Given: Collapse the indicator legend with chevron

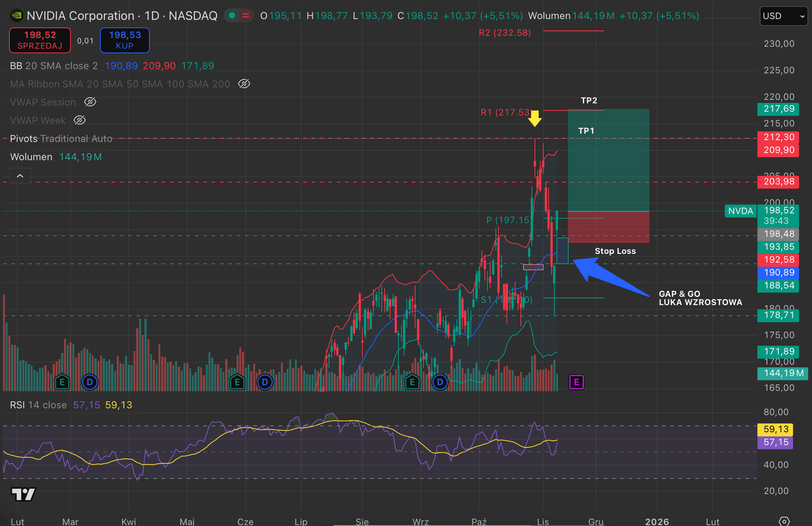Looking at the screenshot, I should [20, 176].
